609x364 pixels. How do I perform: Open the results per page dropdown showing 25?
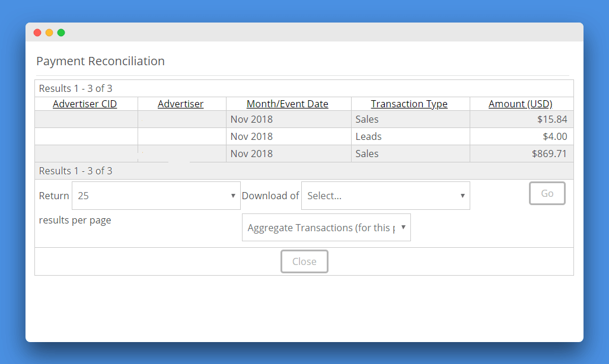pyautogui.click(x=156, y=196)
